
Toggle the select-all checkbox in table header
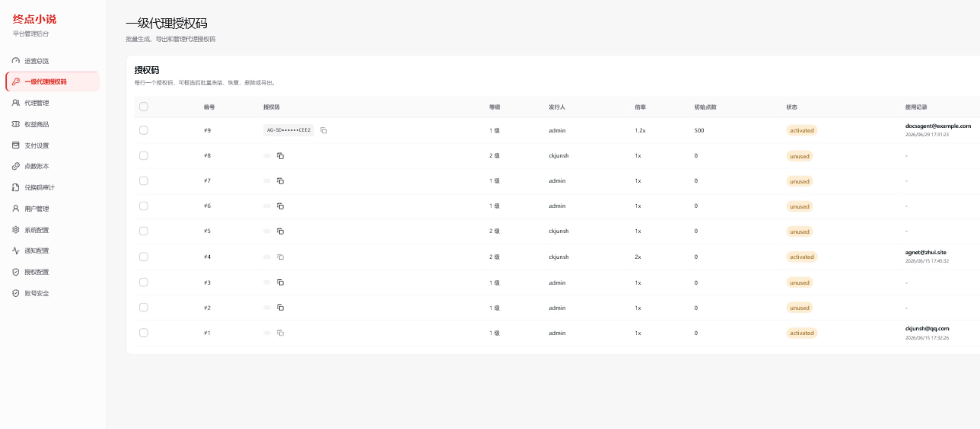(x=143, y=107)
